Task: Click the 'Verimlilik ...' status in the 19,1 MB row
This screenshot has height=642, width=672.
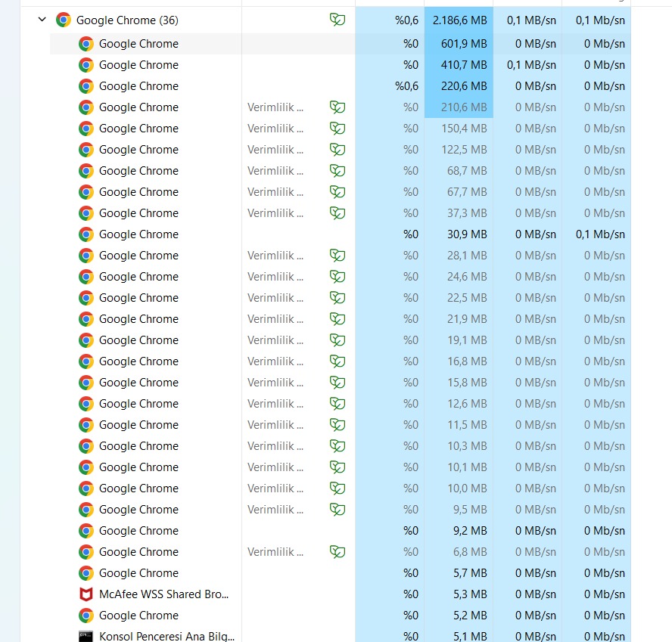Action: [x=275, y=340]
